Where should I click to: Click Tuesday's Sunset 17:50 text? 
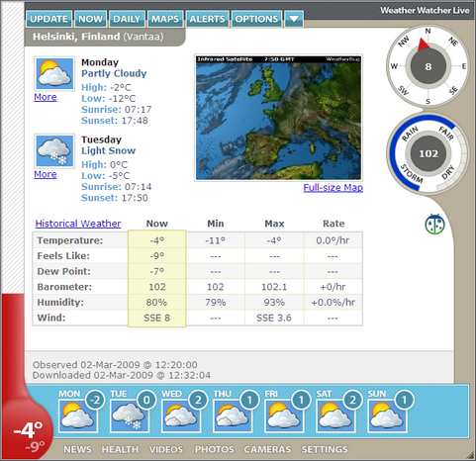115,198
